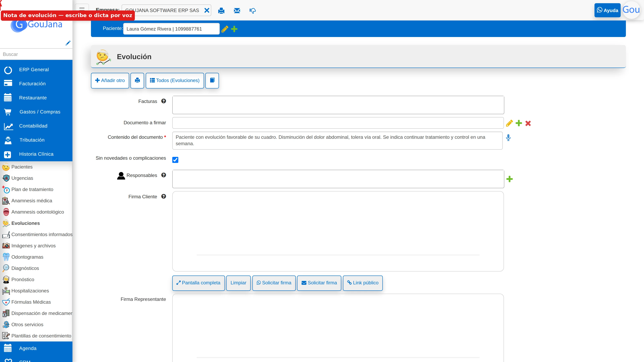Click the book icon toolbar button
Screen dimensions: 644x362
click(212, 80)
